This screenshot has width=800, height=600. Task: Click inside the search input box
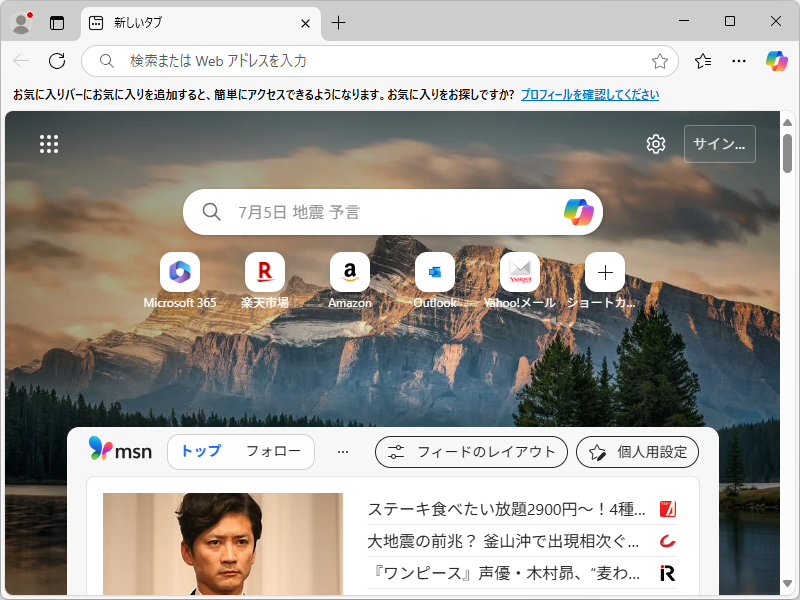click(x=390, y=212)
